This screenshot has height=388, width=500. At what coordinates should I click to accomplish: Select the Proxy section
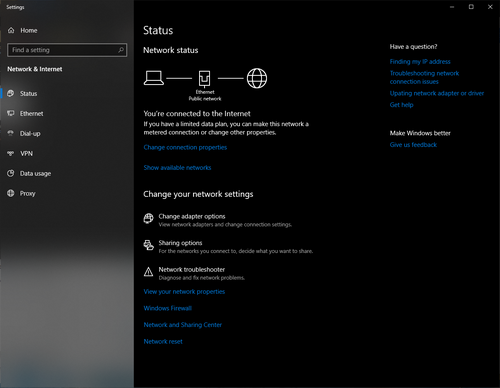pos(67,193)
